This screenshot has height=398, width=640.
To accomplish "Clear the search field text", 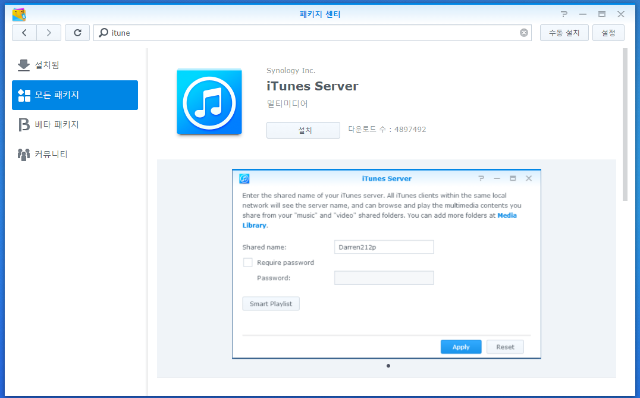I will pos(524,33).
